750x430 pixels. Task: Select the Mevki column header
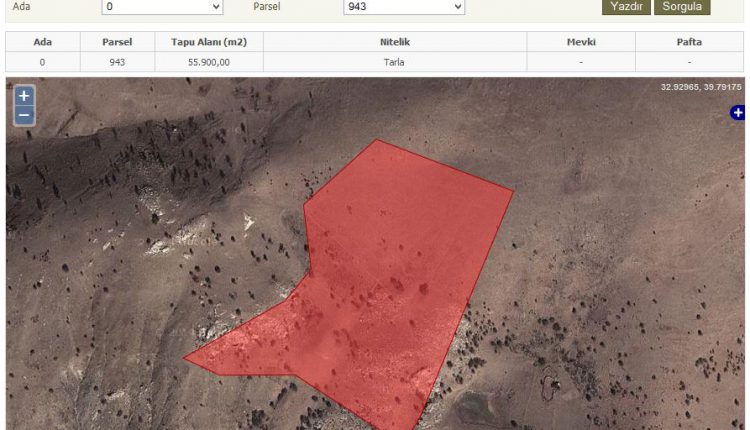pyautogui.click(x=581, y=42)
